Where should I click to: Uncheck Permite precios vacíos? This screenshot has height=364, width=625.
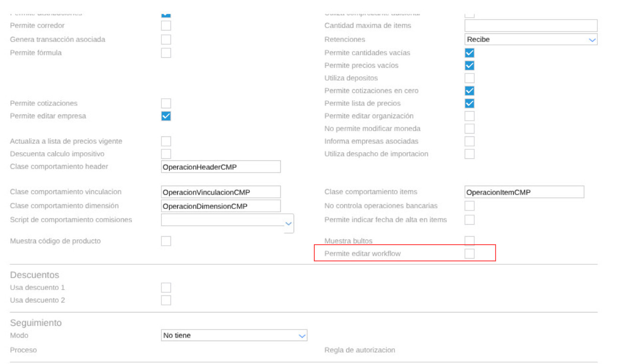[469, 65]
